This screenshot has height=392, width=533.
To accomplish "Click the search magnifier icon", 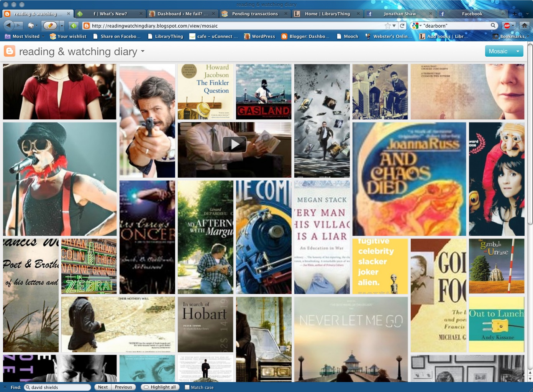I will tap(493, 26).
